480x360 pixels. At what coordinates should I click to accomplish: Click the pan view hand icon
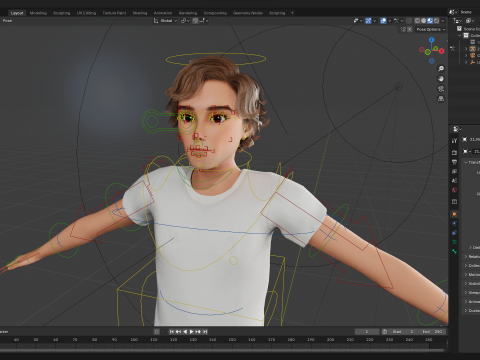(441, 79)
